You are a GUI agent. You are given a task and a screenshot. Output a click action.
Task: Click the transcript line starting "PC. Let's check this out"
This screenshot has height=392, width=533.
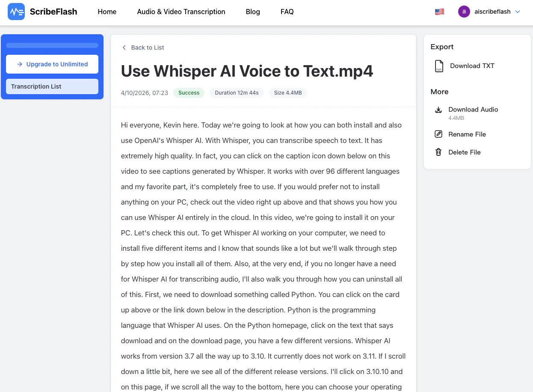point(253,233)
